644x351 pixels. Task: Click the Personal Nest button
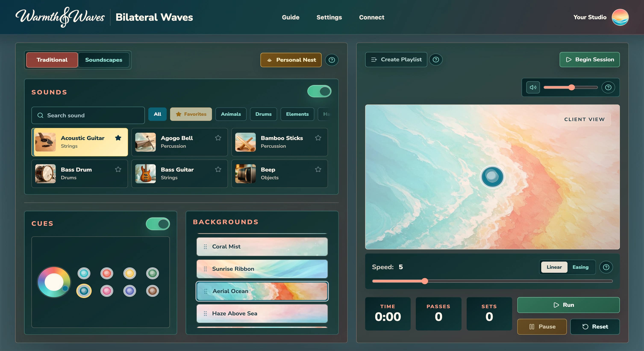(291, 60)
